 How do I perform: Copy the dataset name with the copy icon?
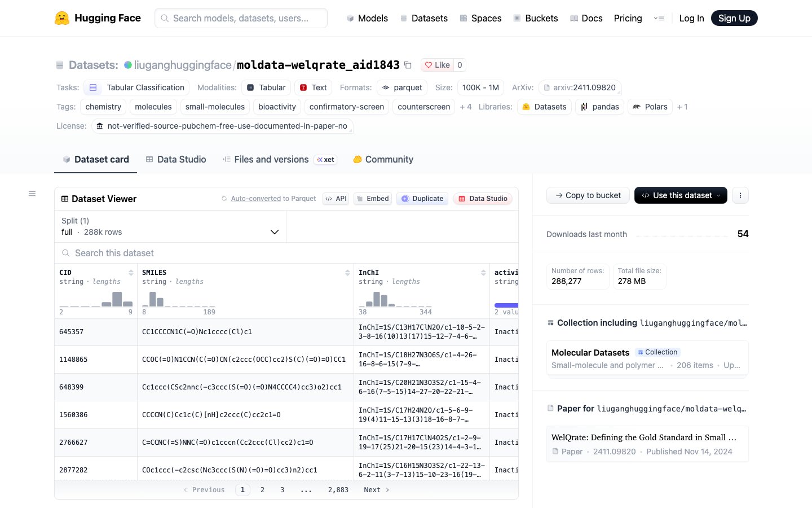click(x=408, y=65)
